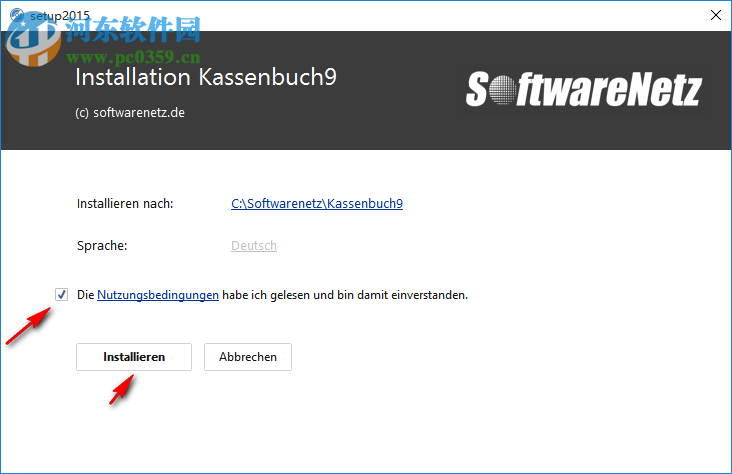The image size is (732, 474).
Task: Open the Nutzungsbedingungen terms link
Action: click(x=158, y=295)
